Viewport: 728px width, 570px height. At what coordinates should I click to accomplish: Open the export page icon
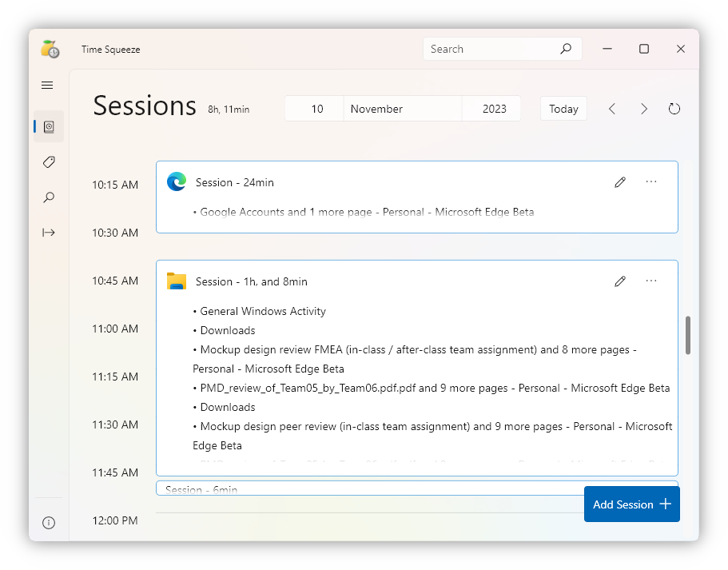(49, 233)
